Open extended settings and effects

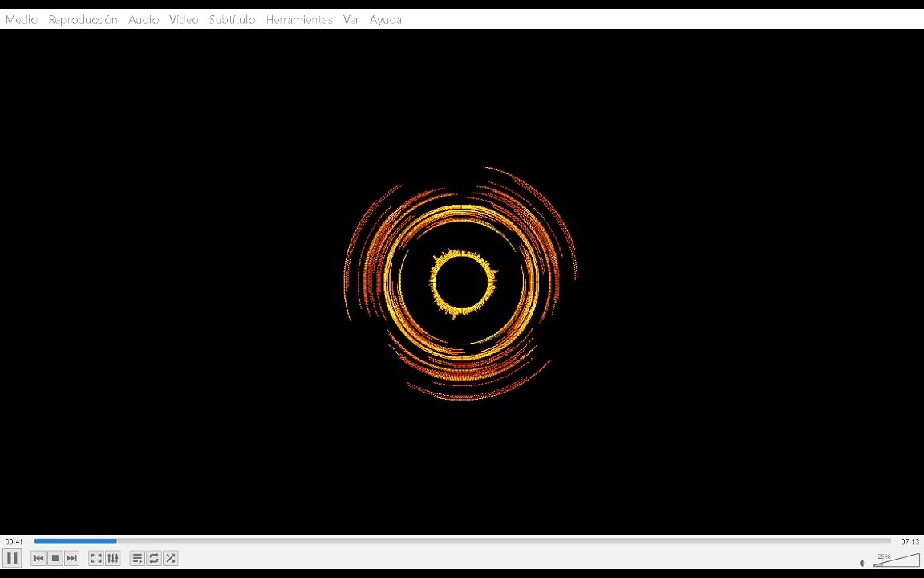coord(112,558)
